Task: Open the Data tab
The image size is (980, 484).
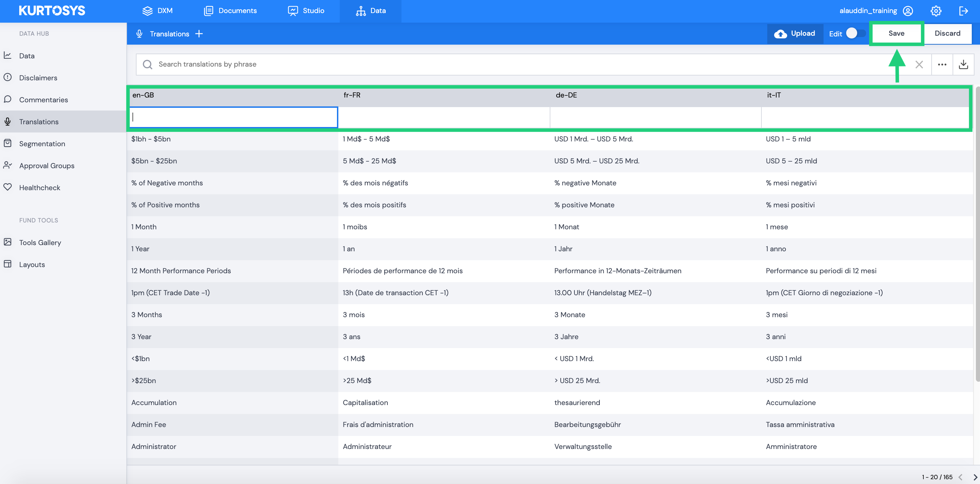Action: point(371,11)
